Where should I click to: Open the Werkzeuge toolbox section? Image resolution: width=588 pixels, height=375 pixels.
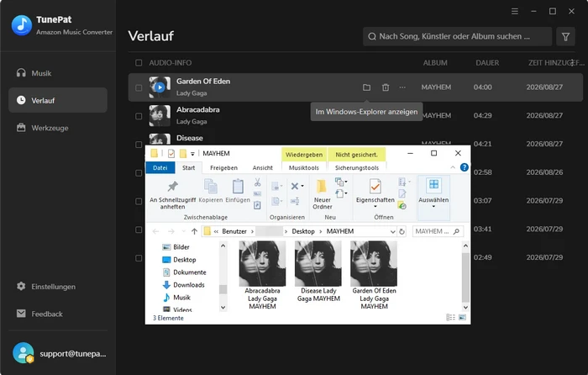click(x=58, y=128)
